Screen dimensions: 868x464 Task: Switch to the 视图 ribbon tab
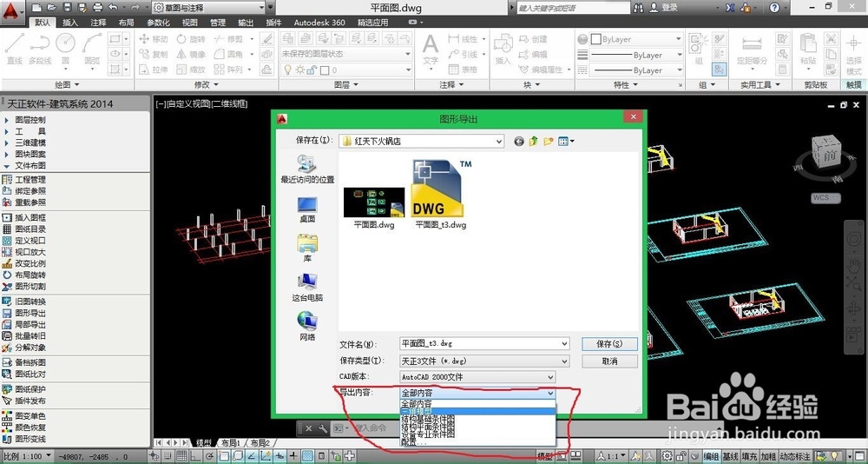click(x=190, y=23)
